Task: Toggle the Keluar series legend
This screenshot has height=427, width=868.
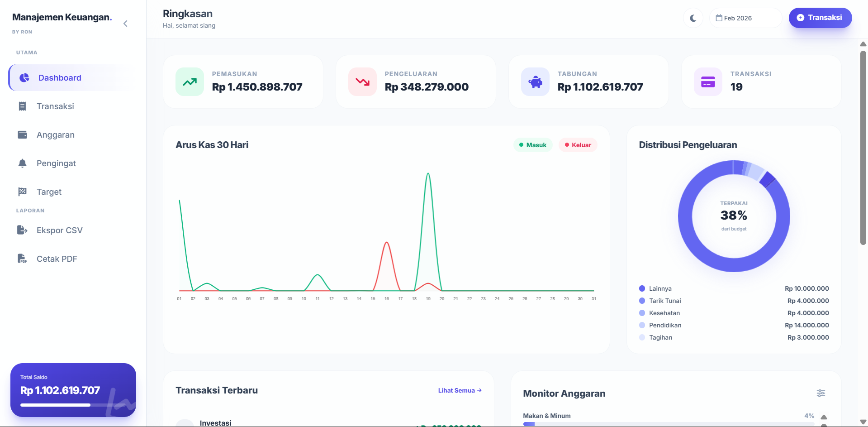Action: pos(578,145)
